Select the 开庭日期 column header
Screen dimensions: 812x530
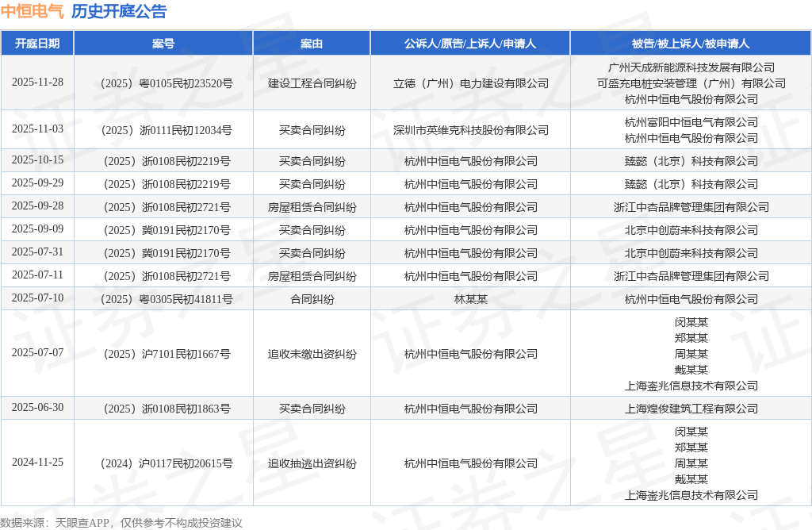point(37,44)
